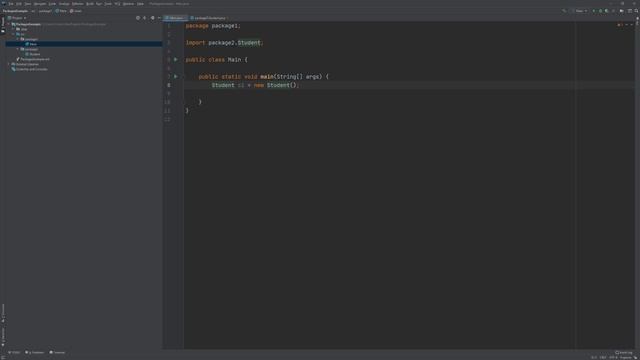Collapse the package2 folder arrow
The height and width of the screenshot is (360, 640).
pyautogui.click(x=18, y=49)
